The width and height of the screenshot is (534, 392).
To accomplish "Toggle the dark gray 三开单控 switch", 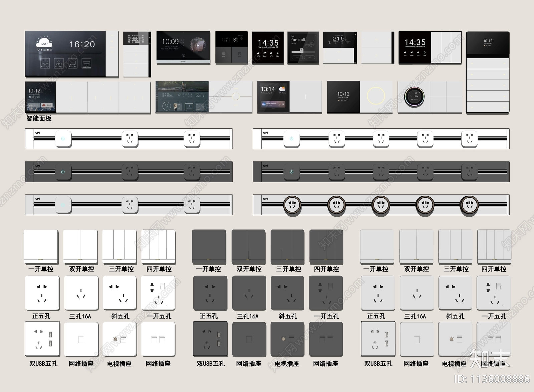I will click(x=287, y=247).
